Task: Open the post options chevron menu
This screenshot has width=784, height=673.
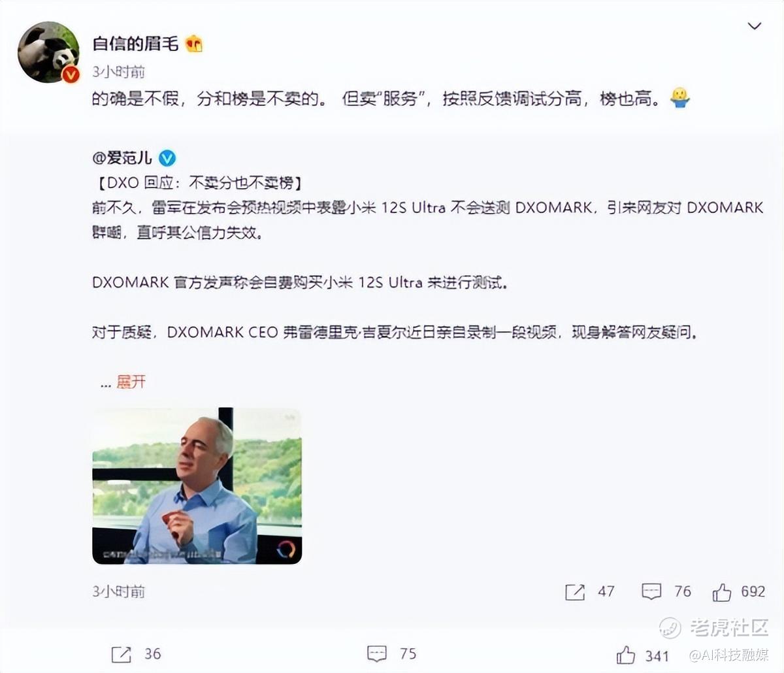Action: coord(755,26)
